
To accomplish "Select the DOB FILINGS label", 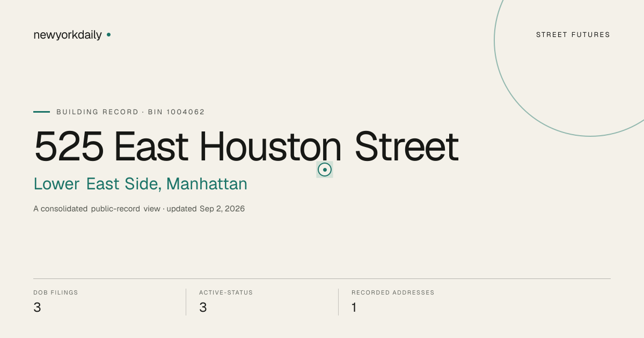I will click(56, 292).
